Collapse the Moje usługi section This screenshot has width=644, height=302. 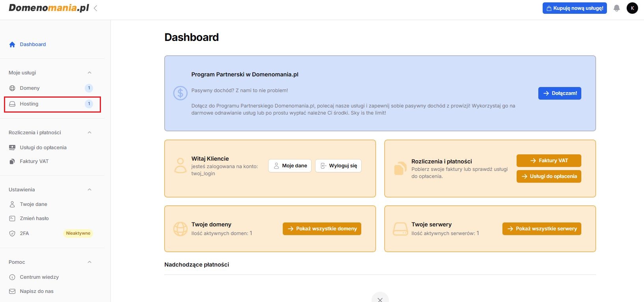[x=90, y=73]
